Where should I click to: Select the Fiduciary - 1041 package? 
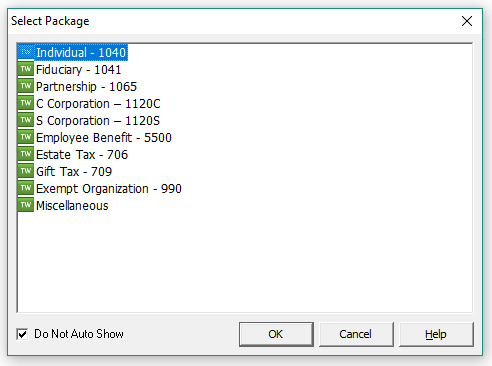point(78,70)
